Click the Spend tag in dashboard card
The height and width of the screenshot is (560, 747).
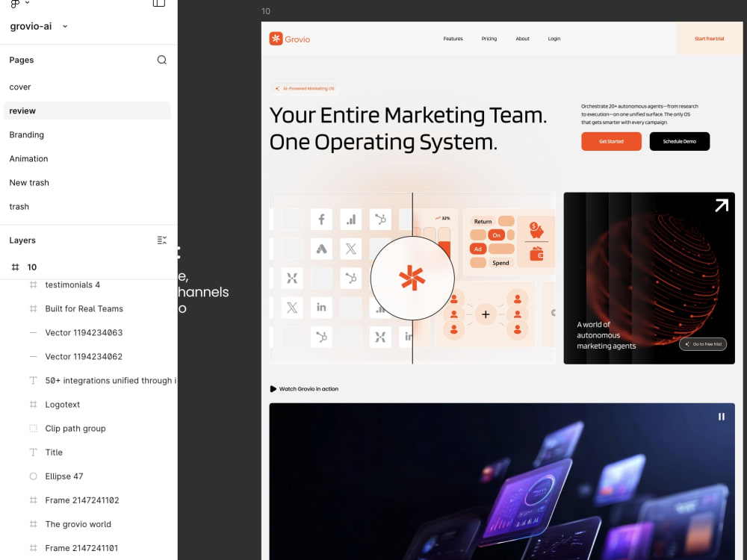(x=500, y=263)
